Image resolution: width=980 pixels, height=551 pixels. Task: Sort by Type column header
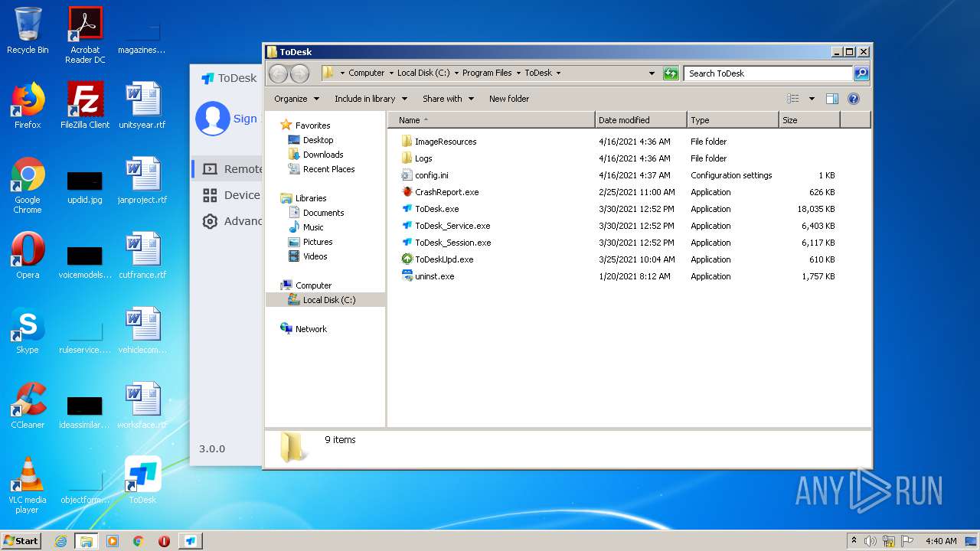pyautogui.click(x=733, y=120)
